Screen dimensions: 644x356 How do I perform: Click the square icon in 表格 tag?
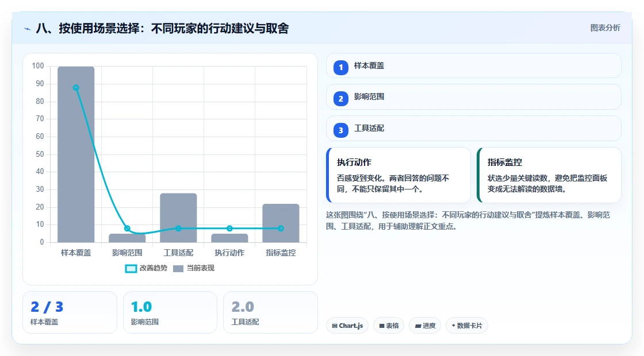382,326
